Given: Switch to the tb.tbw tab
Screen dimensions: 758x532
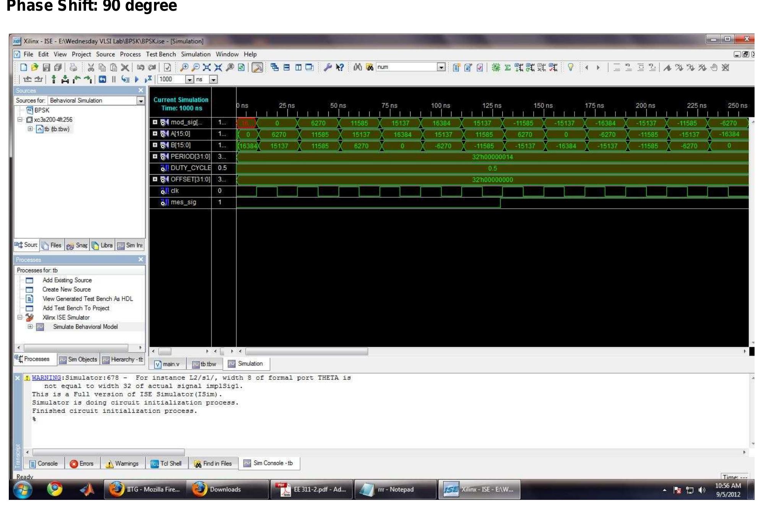Looking at the screenshot, I should click(205, 364).
